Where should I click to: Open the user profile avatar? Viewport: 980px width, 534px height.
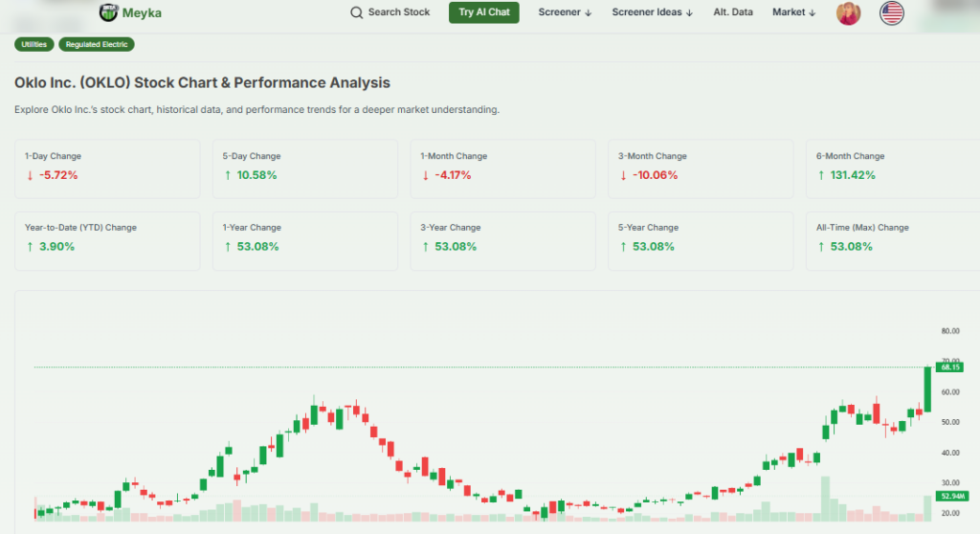tap(848, 13)
